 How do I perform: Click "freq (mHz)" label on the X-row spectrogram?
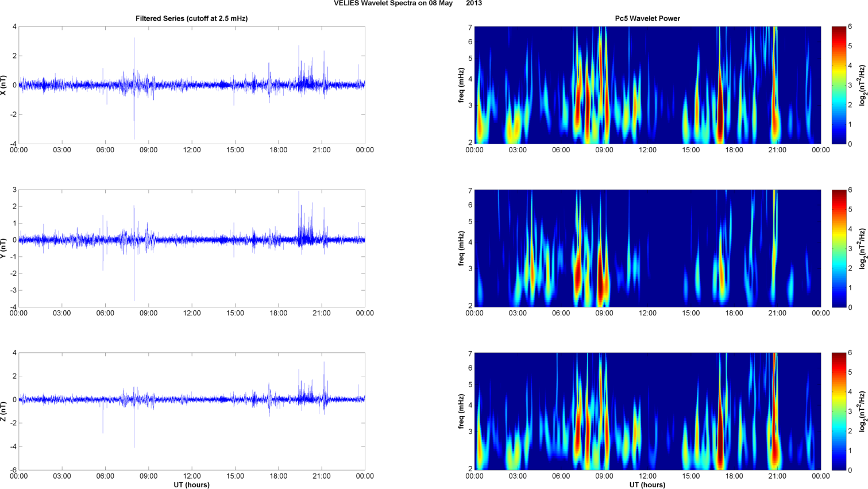pos(461,85)
